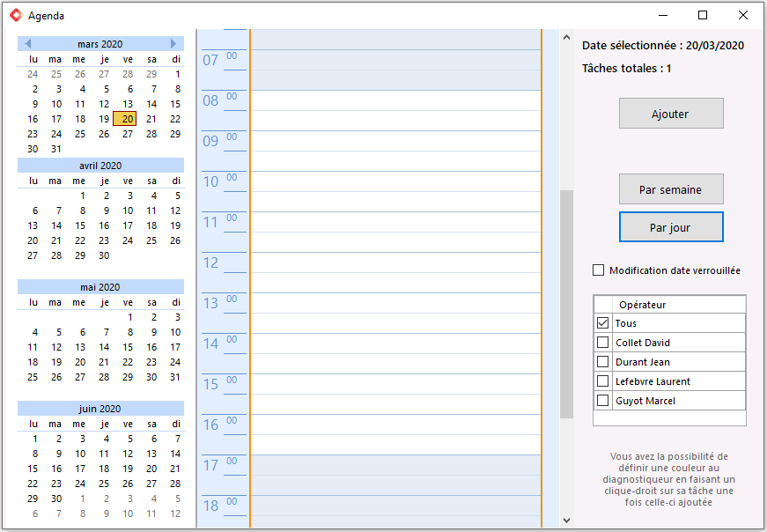Click the vertical scrollbar thumb of schedule
Viewport: 767px width, 532px height.
pyautogui.click(x=566, y=304)
